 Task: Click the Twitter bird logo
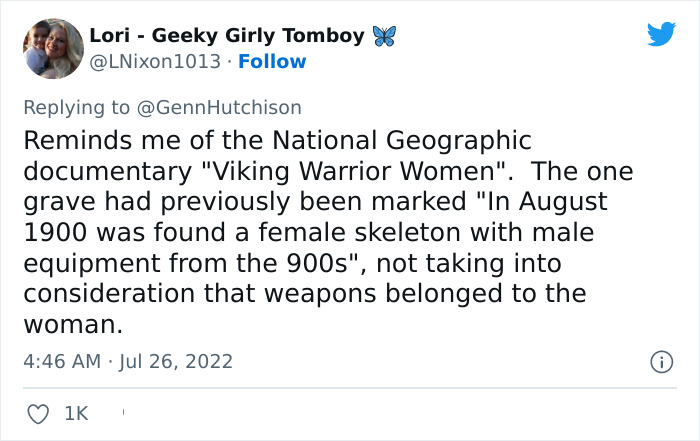[661, 34]
